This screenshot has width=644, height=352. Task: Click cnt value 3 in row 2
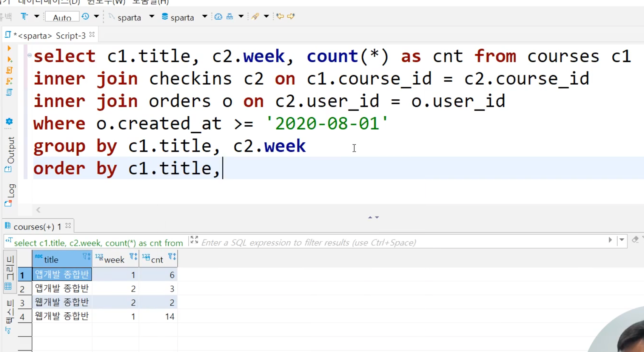159,289
